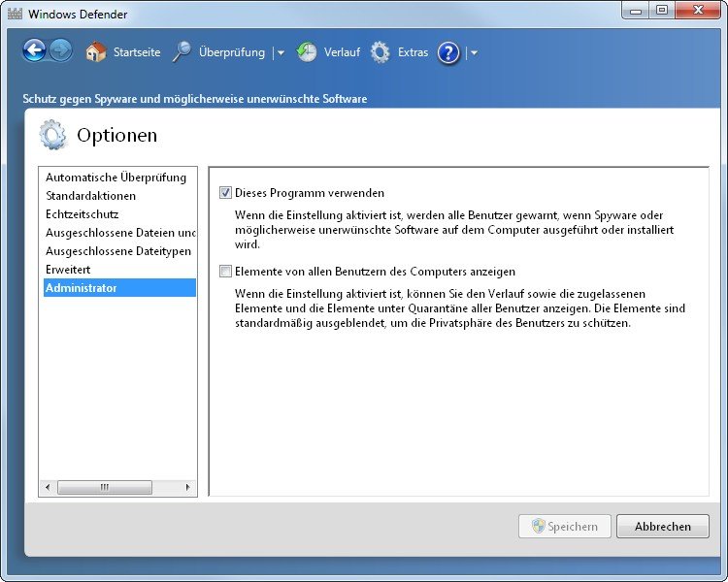The width and height of the screenshot is (728, 582).
Task: Go back with the blue back arrow
Action: (34, 50)
